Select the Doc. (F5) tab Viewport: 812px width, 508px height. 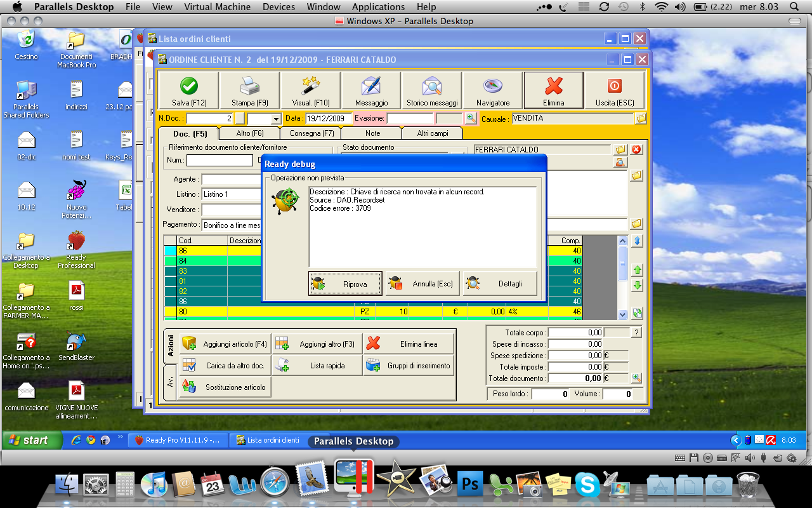tap(190, 133)
